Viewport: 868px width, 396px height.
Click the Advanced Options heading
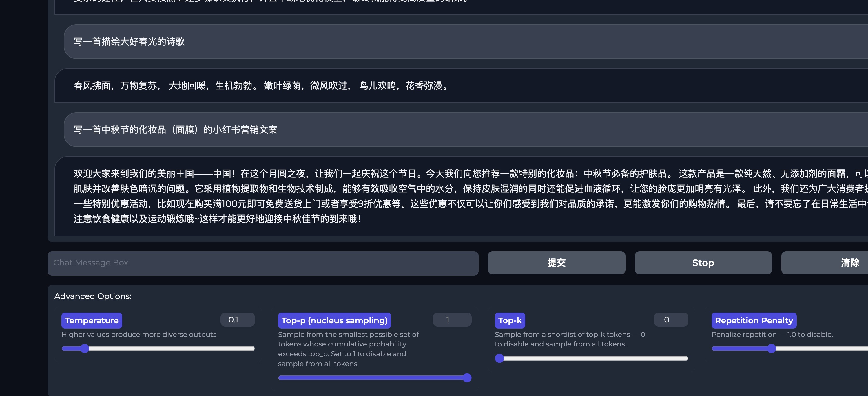pos(93,296)
